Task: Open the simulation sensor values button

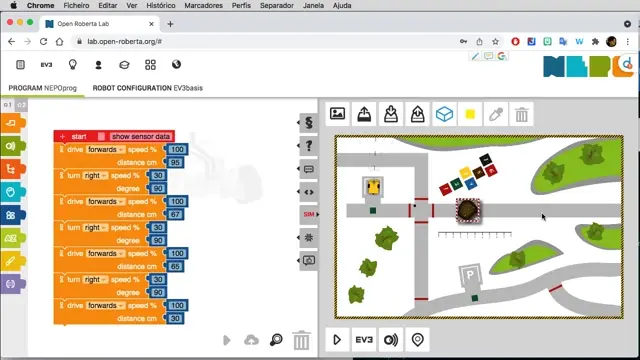Action: coord(391,340)
